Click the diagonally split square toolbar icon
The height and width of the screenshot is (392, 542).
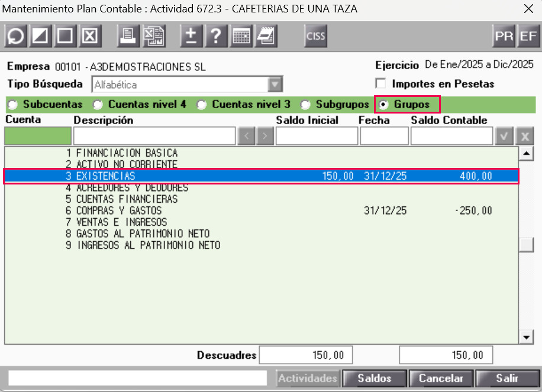click(x=40, y=36)
